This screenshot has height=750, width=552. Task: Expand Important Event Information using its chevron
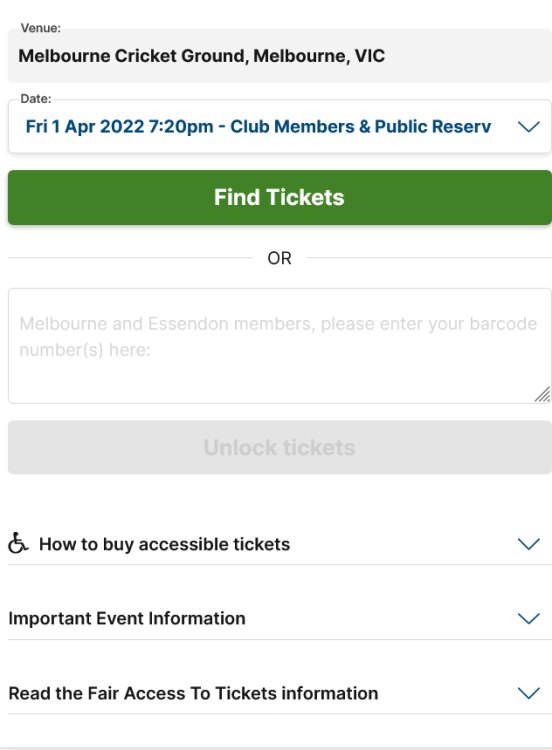529,618
